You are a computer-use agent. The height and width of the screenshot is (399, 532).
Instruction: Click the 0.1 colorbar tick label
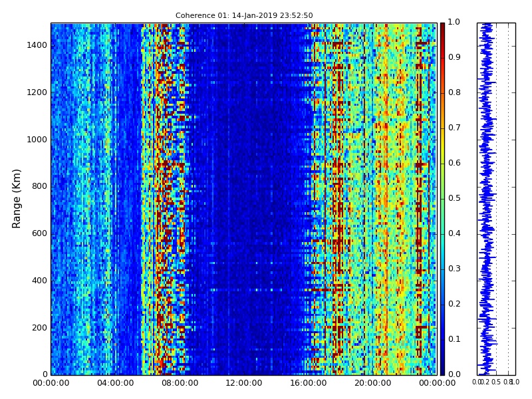tap(454, 339)
